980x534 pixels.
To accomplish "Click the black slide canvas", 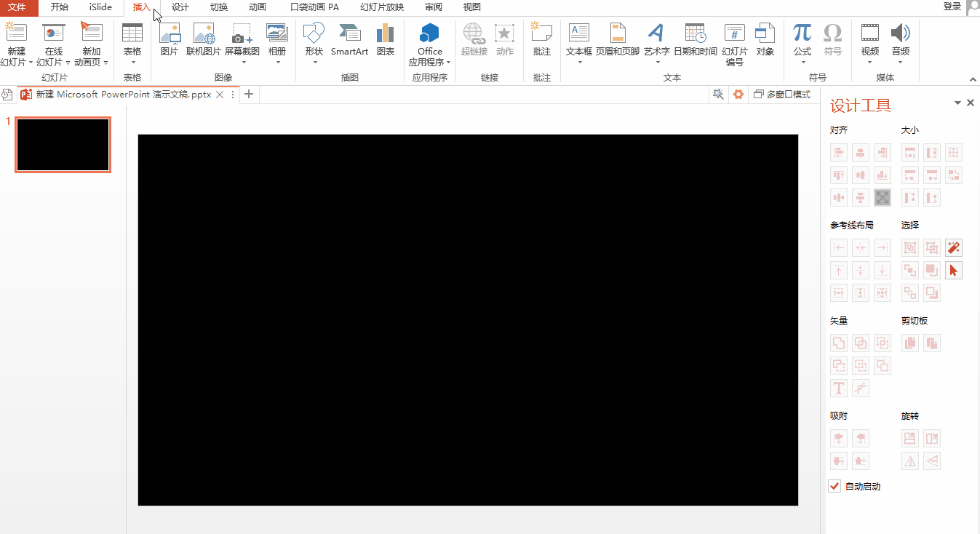I will click(x=468, y=320).
